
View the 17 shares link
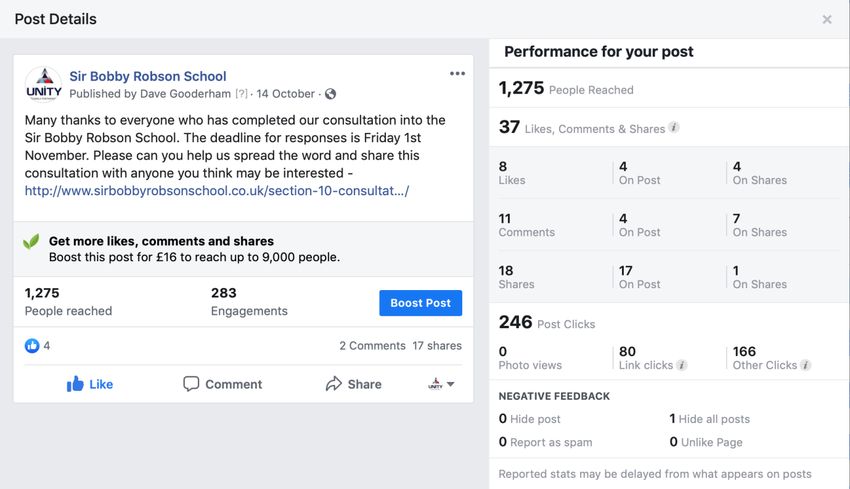tap(437, 345)
